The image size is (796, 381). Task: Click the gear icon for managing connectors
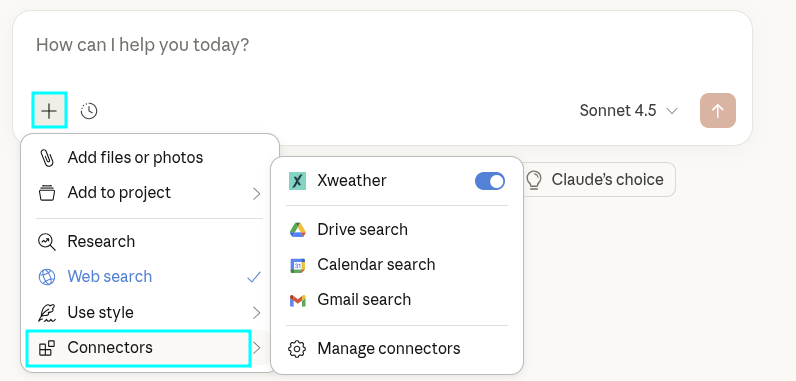(297, 349)
